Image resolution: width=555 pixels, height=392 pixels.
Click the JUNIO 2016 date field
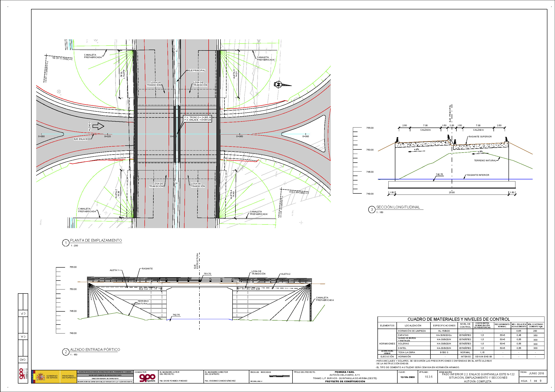pyautogui.click(x=536, y=373)
